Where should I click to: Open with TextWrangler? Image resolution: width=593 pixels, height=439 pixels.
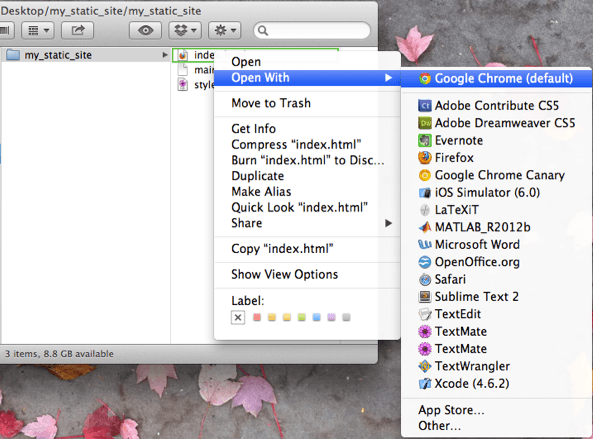496,366
